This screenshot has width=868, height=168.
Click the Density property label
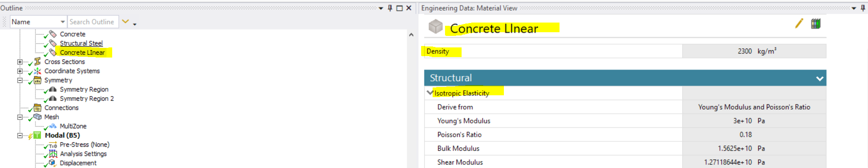(x=438, y=51)
